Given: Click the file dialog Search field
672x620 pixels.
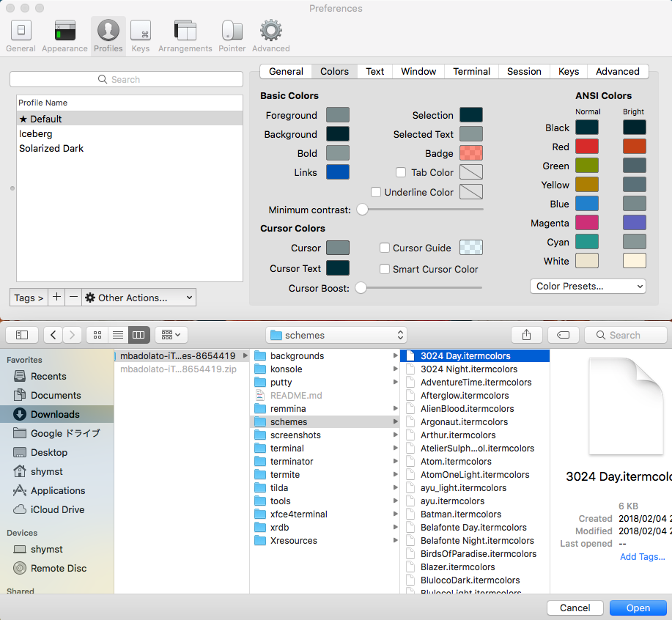Looking at the screenshot, I should (x=626, y=335).
